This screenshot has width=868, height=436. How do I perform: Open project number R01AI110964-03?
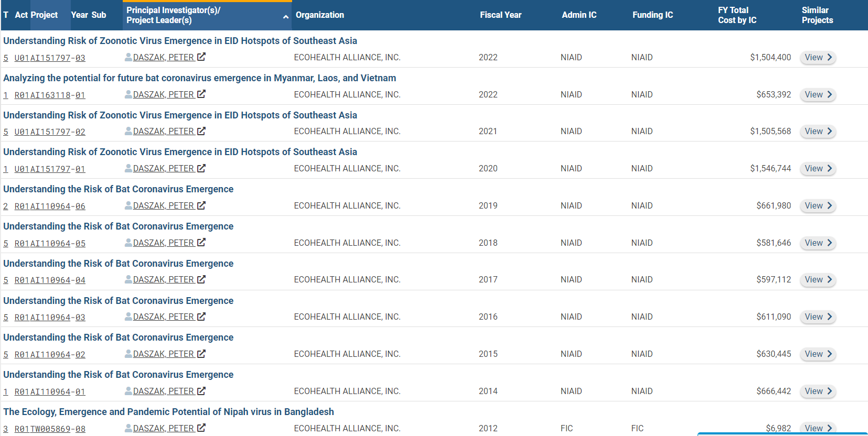[50, 318]
